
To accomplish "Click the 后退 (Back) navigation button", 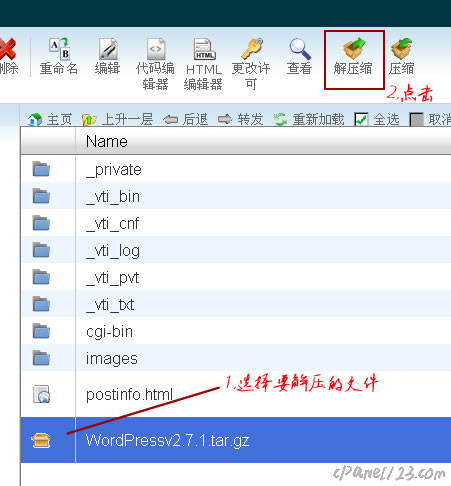I will click(186, 119).
